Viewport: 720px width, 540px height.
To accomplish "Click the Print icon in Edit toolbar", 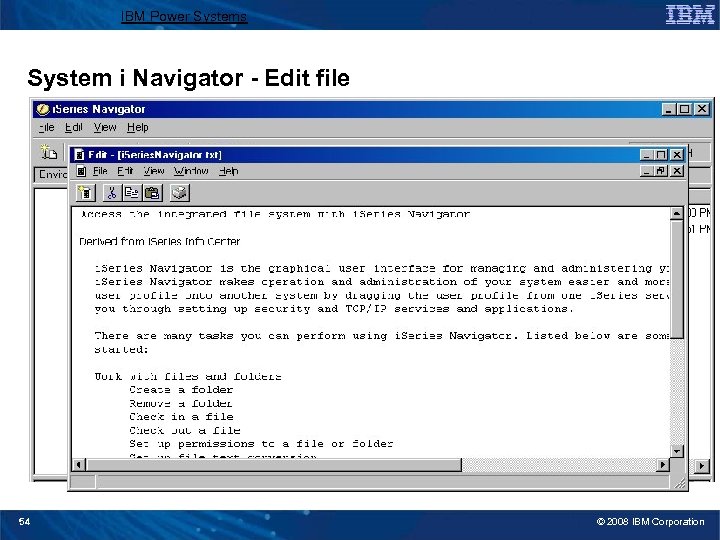I will click(180, 193).
